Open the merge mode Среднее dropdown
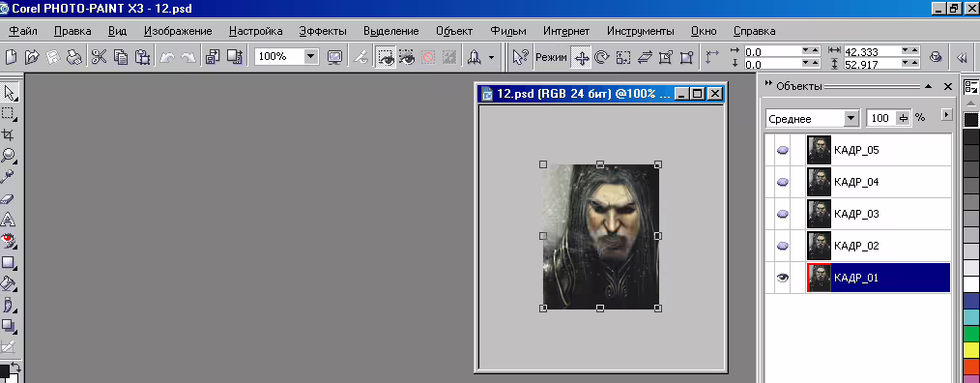980x383 pixels. (x=850, y=118)
